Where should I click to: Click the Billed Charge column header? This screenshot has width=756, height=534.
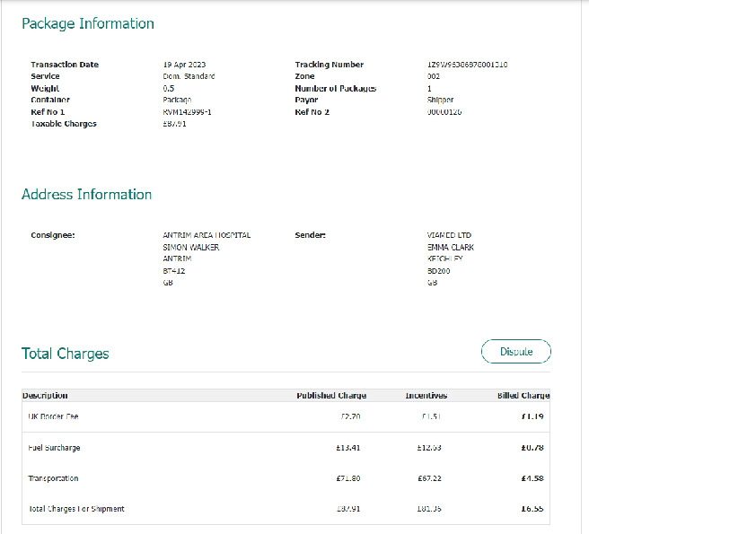(x=523, y=396)
